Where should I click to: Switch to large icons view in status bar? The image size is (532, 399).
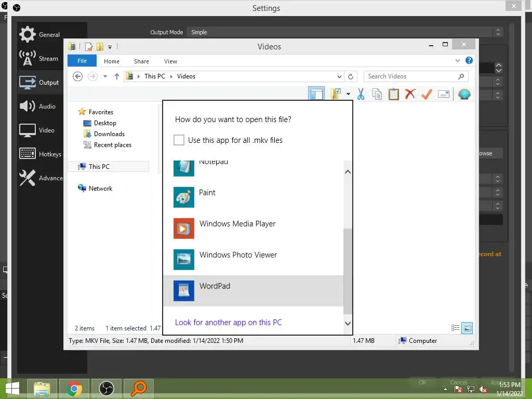467,328
